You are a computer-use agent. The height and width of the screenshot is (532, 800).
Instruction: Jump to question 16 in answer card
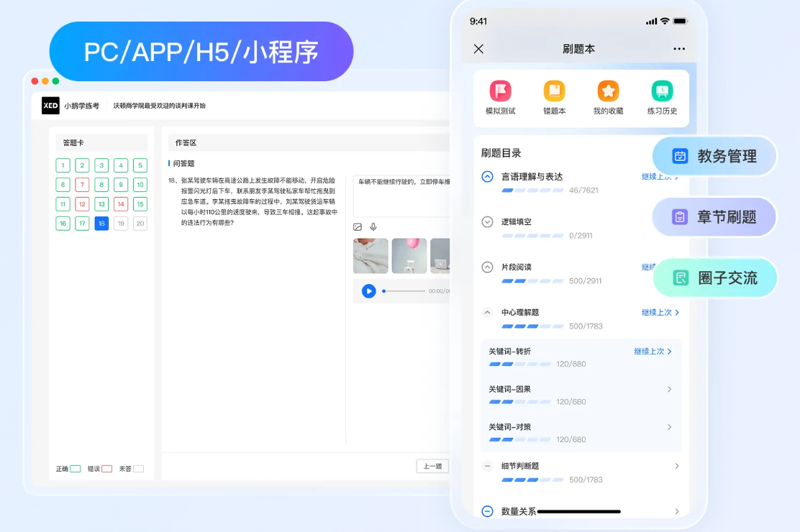pyautogui.click(x=63, y=224)
